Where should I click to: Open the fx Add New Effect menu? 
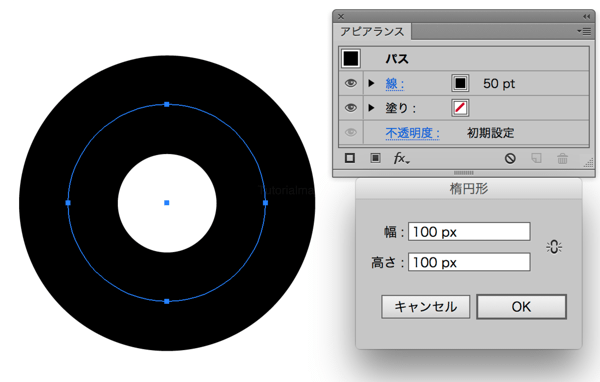tap(401, 158)
